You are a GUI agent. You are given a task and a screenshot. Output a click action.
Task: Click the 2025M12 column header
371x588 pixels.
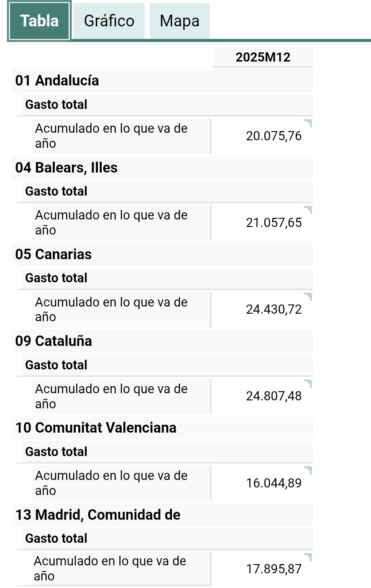[x=263, y=57]
